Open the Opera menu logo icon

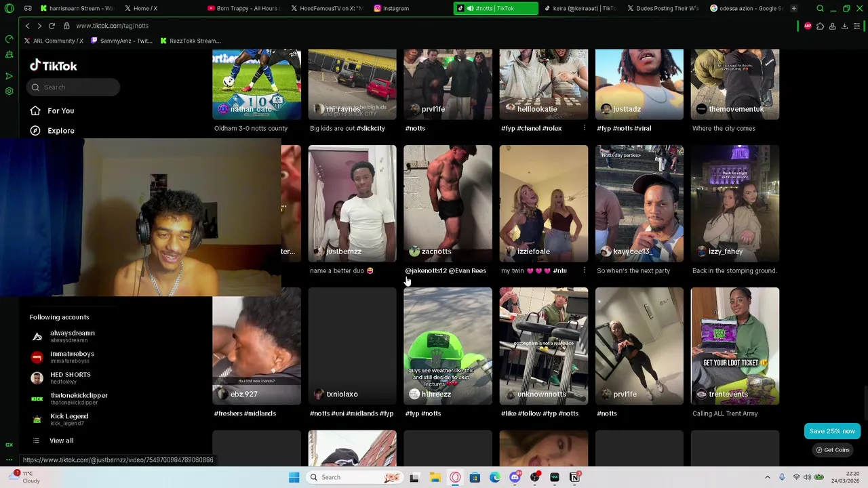9,8
